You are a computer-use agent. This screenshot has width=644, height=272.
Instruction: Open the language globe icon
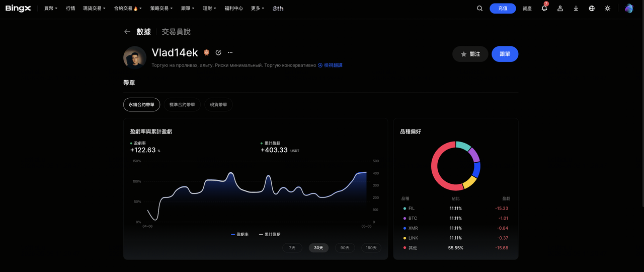pyautogui.click(x=592, y=9)
